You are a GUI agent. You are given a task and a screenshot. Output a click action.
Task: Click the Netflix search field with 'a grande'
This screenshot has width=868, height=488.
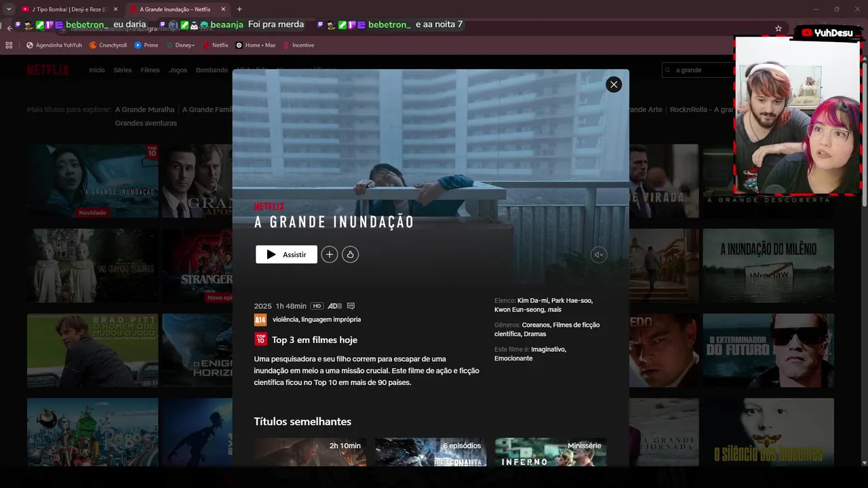[698, 70]
